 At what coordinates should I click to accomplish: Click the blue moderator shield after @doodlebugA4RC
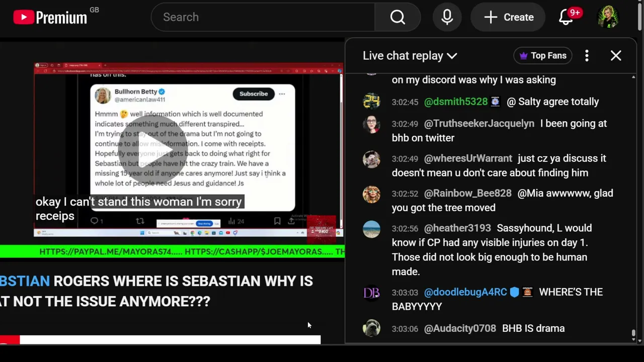click(x=514, y=292)
